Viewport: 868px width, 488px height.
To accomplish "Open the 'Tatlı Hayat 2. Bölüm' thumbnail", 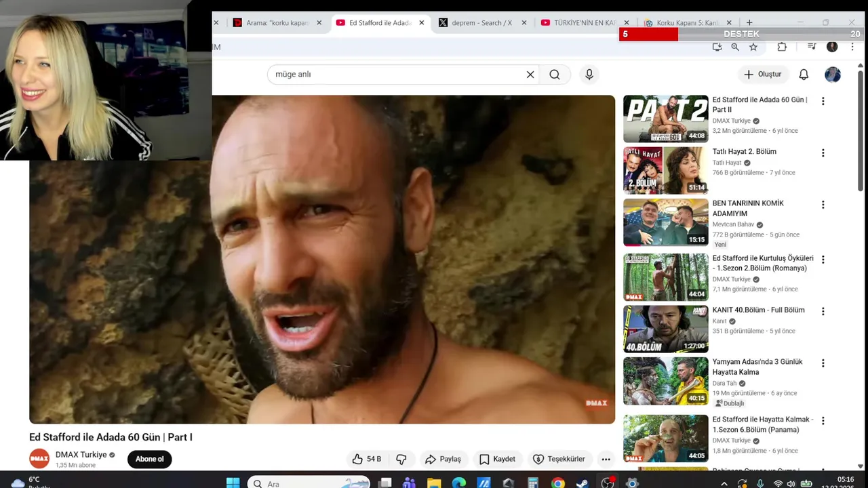I will point(665,170).
